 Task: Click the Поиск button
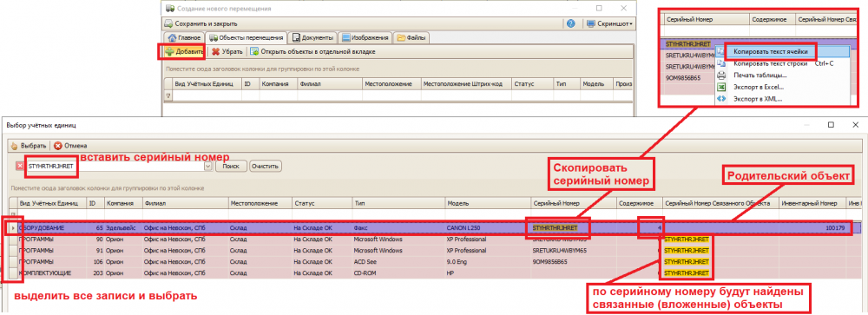point(231,166)
